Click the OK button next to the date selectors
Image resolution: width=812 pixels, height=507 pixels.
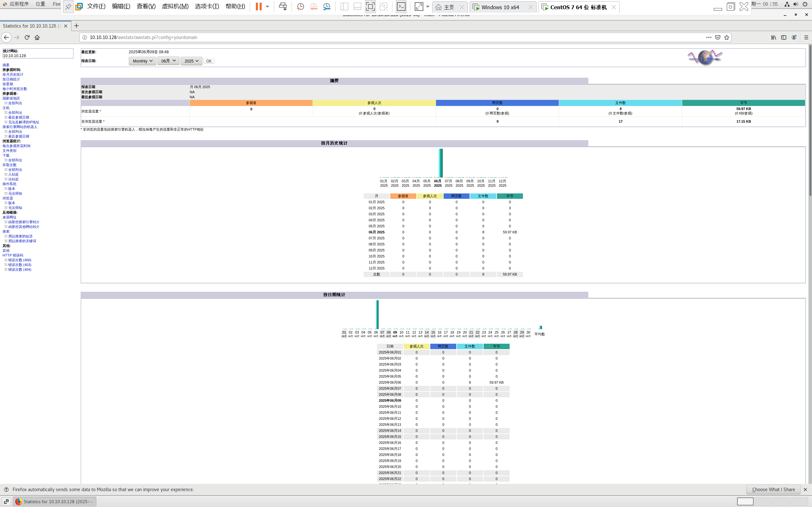click(x=209, y=62)
